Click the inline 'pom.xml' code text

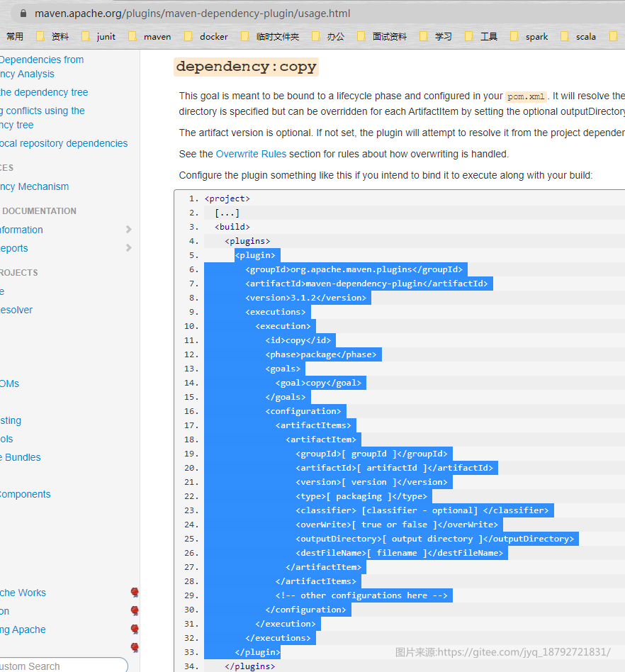pyautogui.click(x=526, y=96)
